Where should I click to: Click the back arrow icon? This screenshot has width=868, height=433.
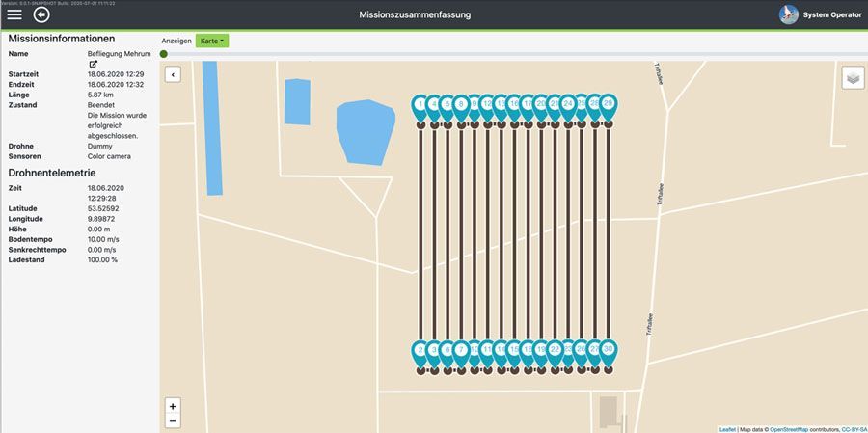click(41, 14)
